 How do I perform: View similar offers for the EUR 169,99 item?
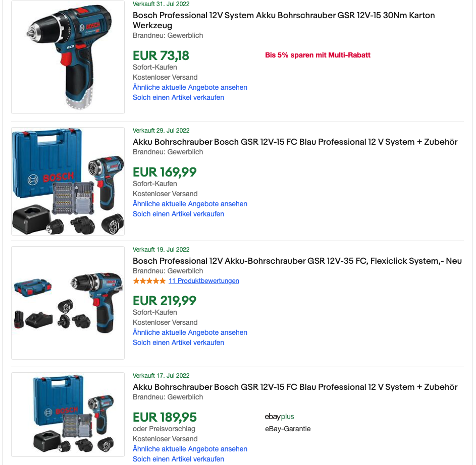pos(190,204)
